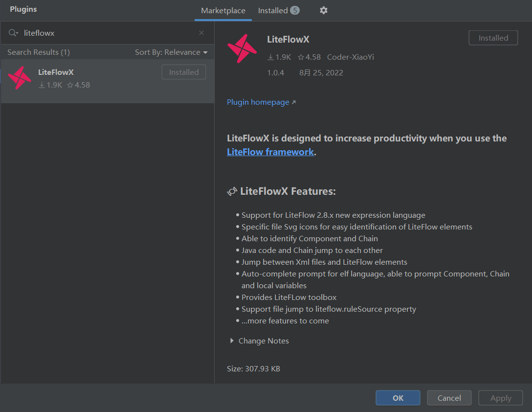Click the candy icon before LiteFlowX Features
The image size is (532, 412).
[232, 191]
